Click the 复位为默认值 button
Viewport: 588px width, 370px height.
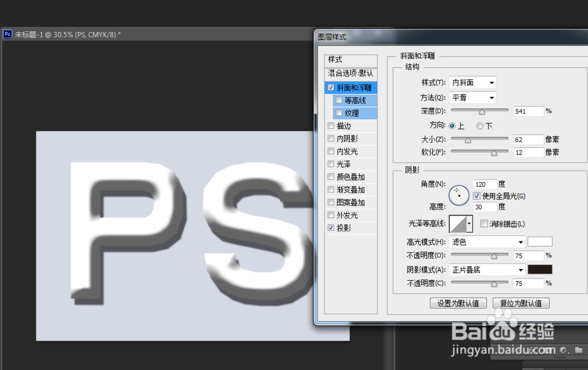click(x=522, y=302)
